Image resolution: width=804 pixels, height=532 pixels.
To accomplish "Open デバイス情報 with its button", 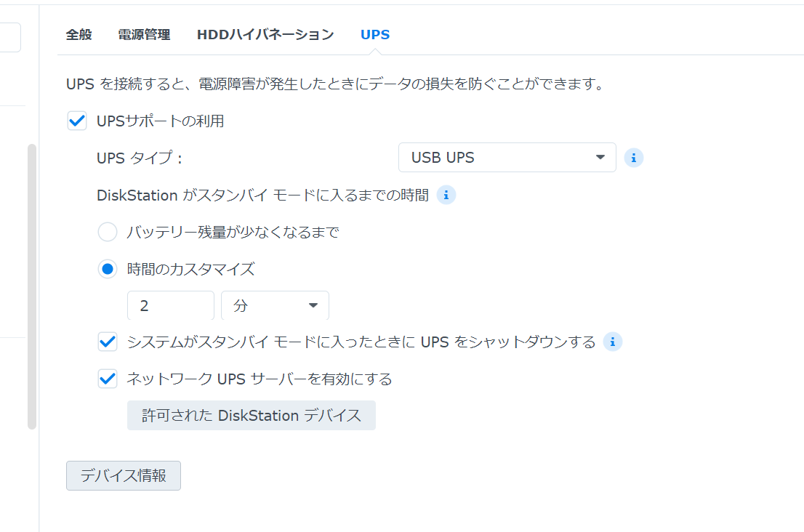I will click(123, 475).
